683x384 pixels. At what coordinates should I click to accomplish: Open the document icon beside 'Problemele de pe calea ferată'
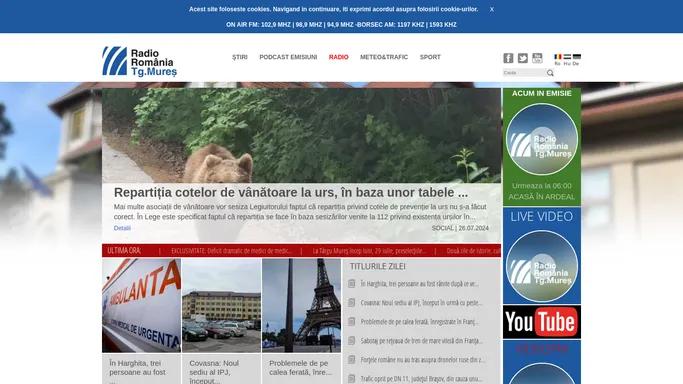(x=352, y=322)
